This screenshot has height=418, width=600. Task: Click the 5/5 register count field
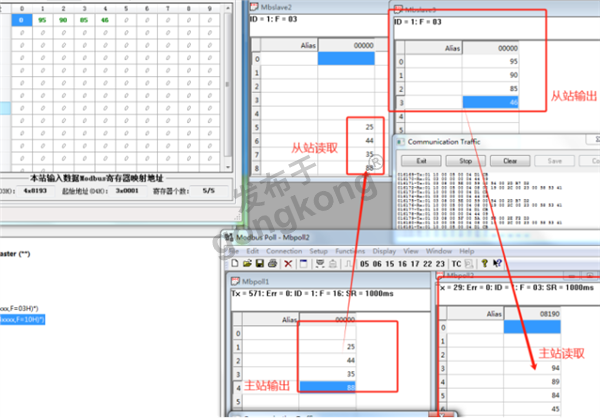(209, 191)
